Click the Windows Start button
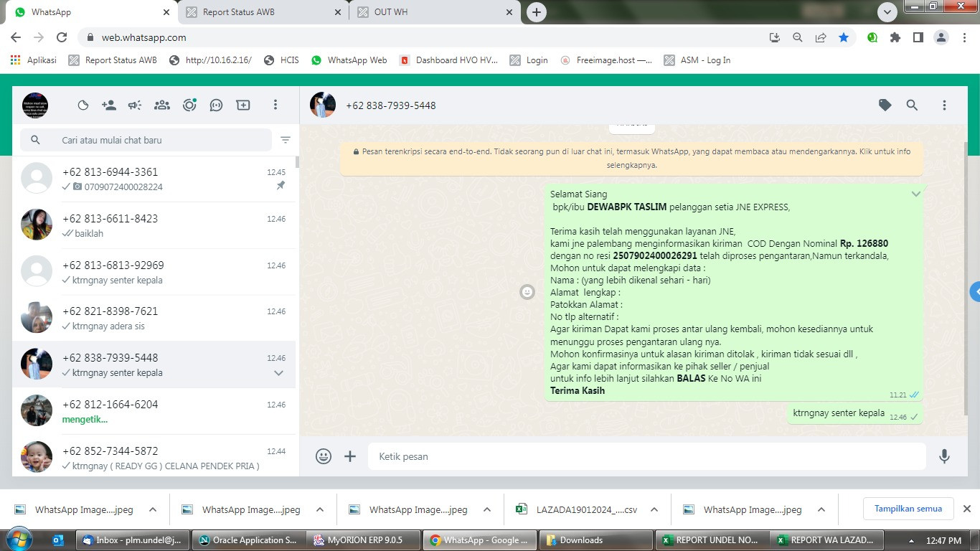 [x=19, y=540]
